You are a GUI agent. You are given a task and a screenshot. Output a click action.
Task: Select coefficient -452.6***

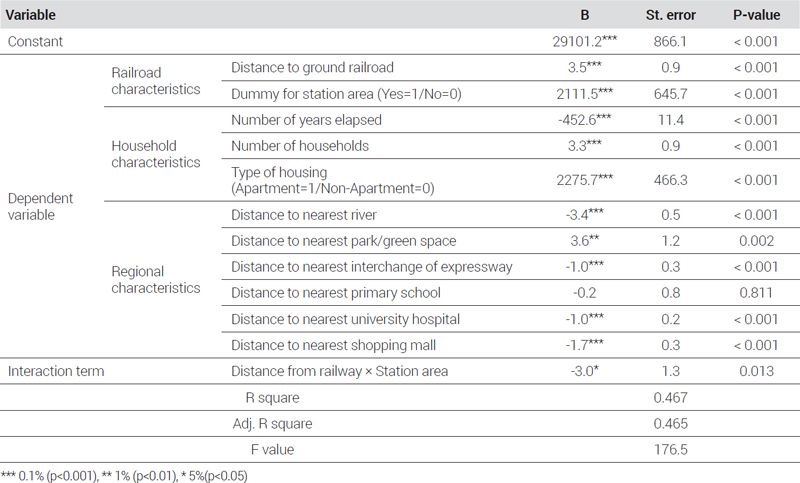[585, 120]
